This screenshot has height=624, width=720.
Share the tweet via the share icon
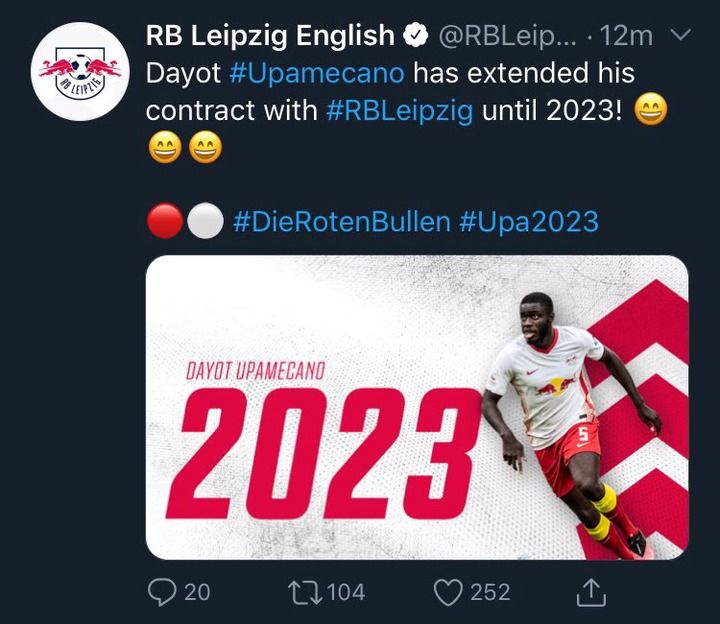click(591, 592)
